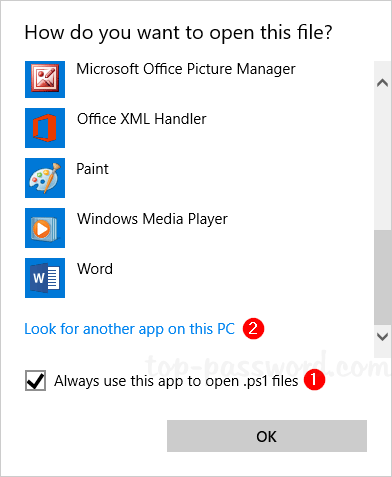
Task: Select the Paint palette icon
Action: pos(45,178)
